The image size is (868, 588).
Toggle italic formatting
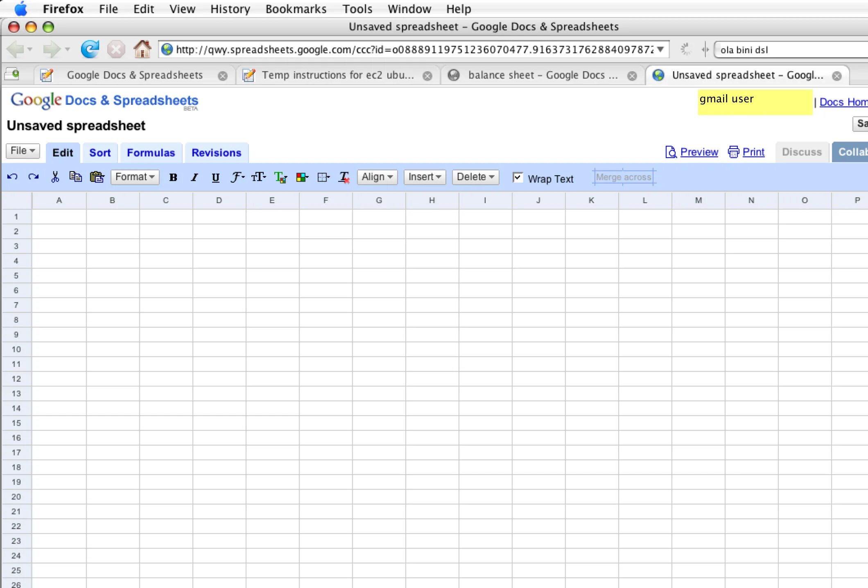[194, 177]
